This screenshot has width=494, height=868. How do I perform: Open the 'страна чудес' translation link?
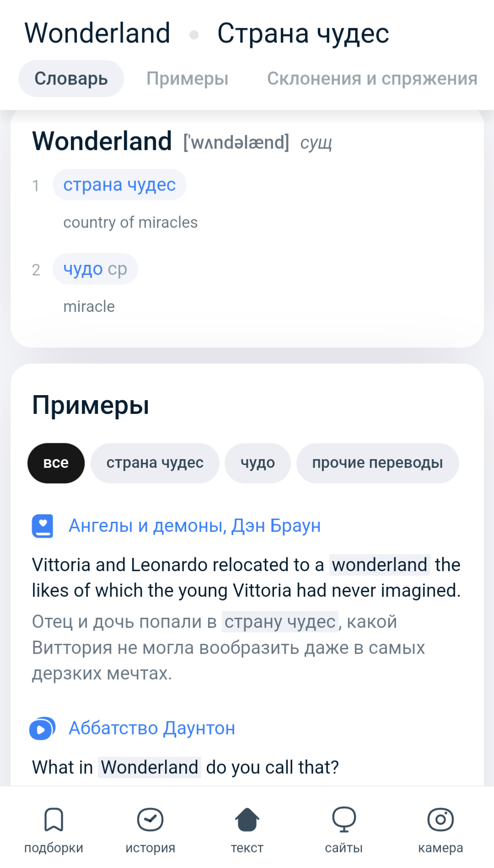pos(119,185)
